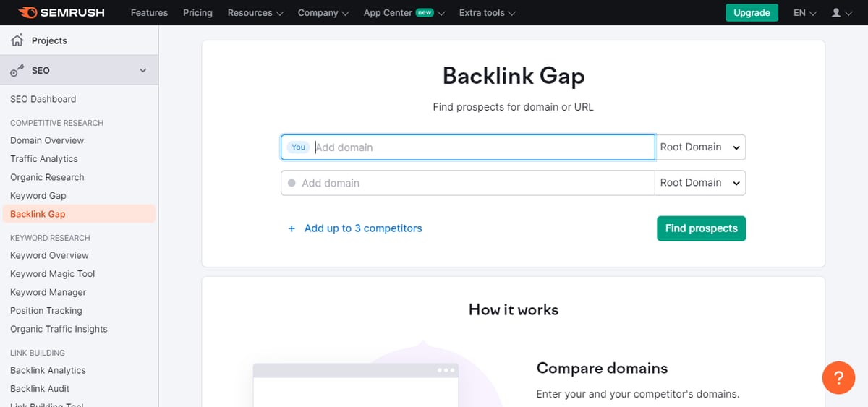This screenshot has height=407, width=868.
Task: Open Root Domain dropdown for competitor domain
Action: 700,183
